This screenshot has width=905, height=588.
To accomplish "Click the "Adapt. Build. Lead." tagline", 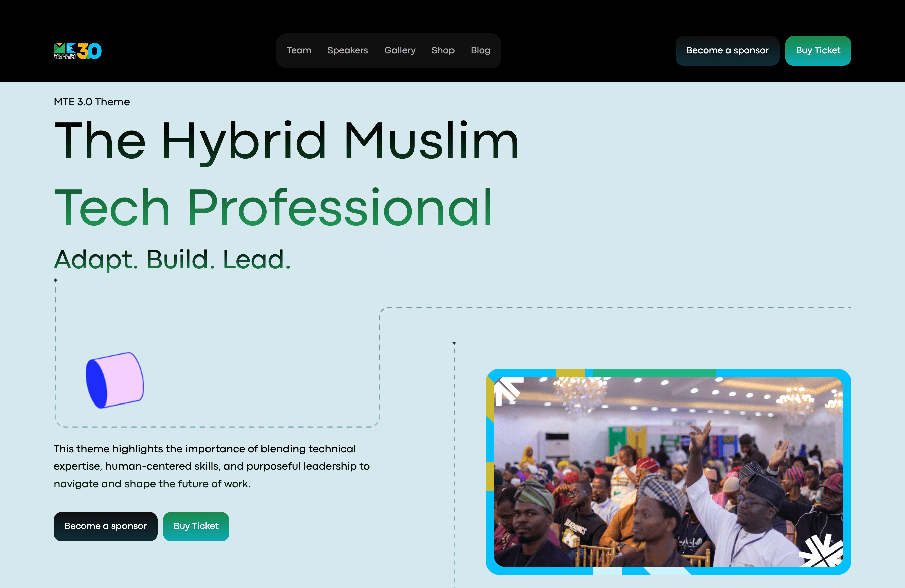I will click(x=172, y=260).
